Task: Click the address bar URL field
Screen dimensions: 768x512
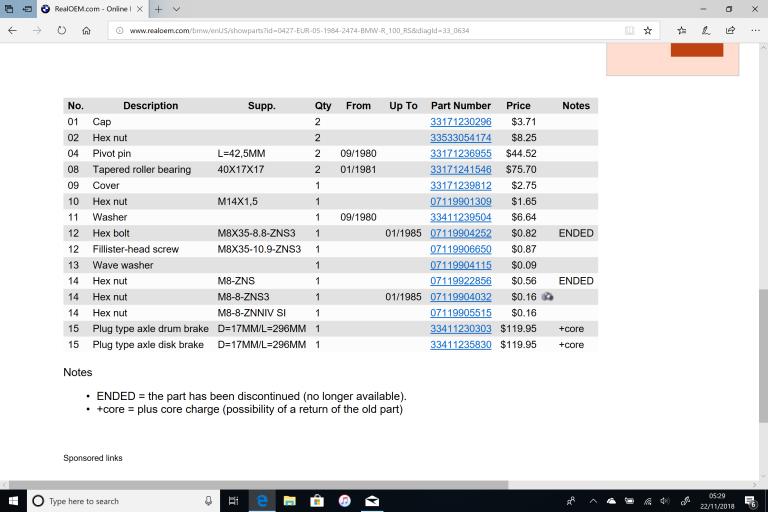Action: tap(360, 30)
